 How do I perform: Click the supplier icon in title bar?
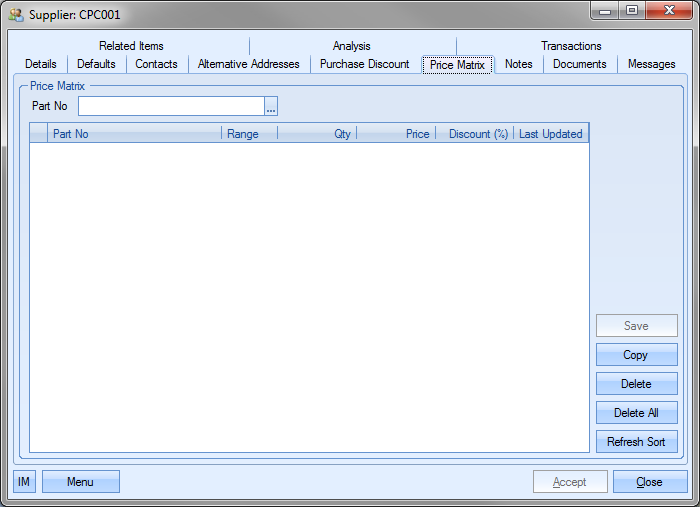click(16, 15)
